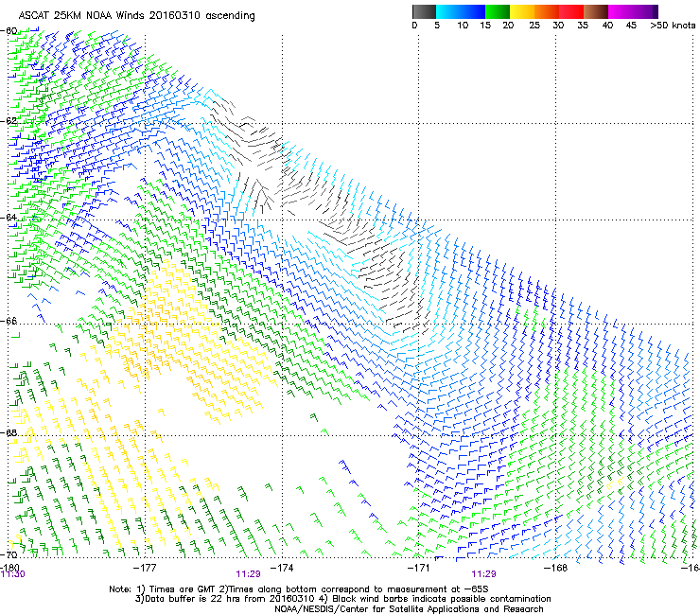This screenshot has width=700, height=615.
Task: Click the 'Times are GMT' note line
Action: (299, 589)
